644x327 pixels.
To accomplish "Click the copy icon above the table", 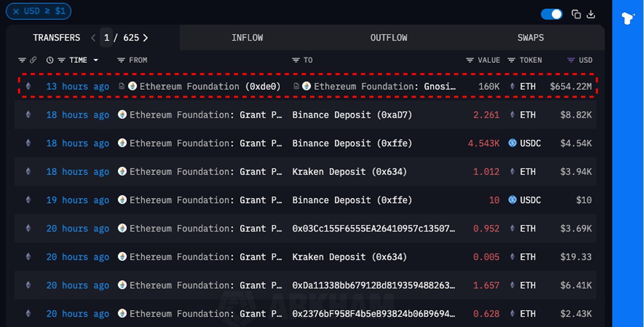I will point(576,14).
